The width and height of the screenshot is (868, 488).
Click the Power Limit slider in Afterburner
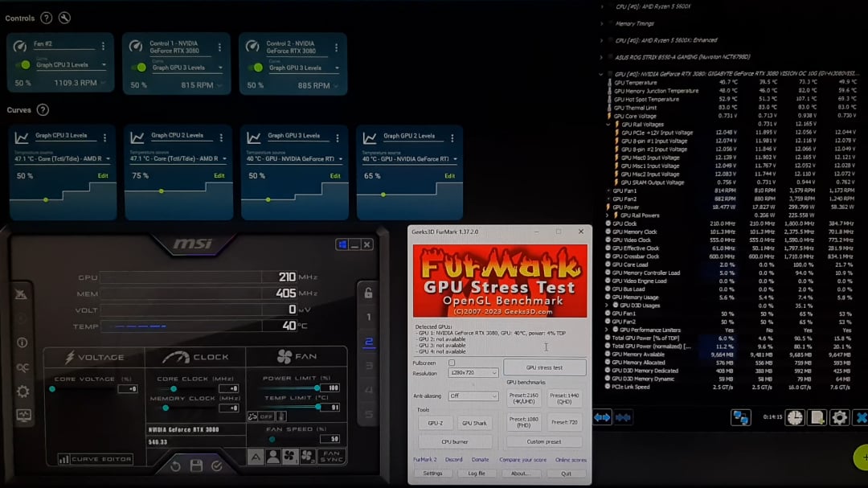click(317, 388)
